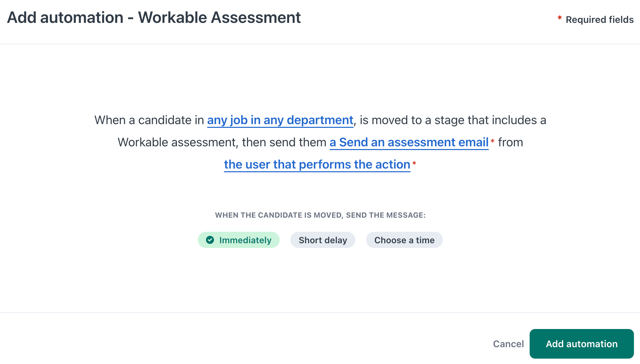Click the "Workable assessment, then send them" text
640x364 pixels.
[222, 142]
